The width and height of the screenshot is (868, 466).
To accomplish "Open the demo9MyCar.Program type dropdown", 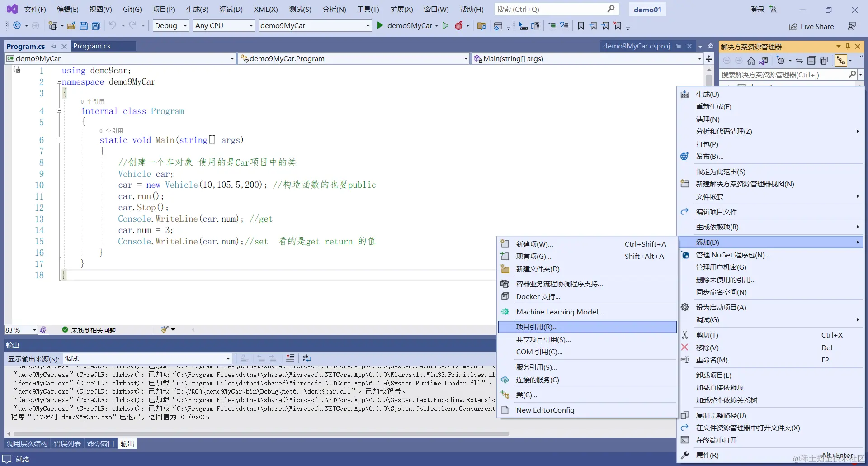I will tap(354, 59).
